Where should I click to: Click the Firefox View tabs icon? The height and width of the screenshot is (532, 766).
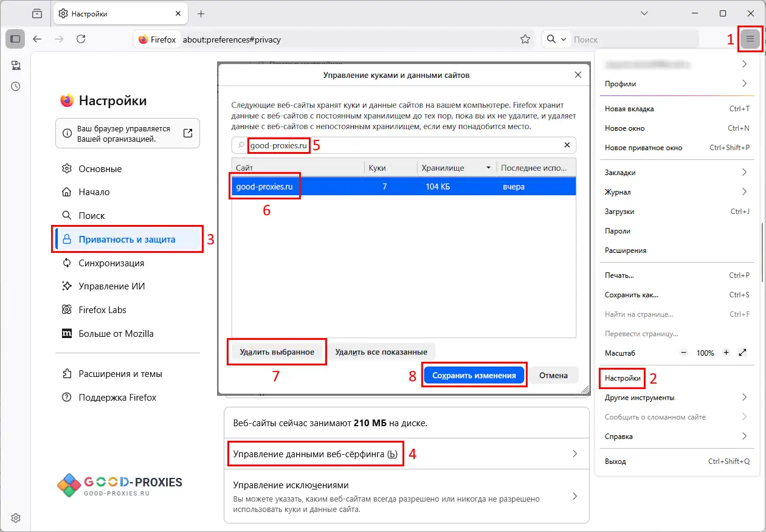(37, 13)
